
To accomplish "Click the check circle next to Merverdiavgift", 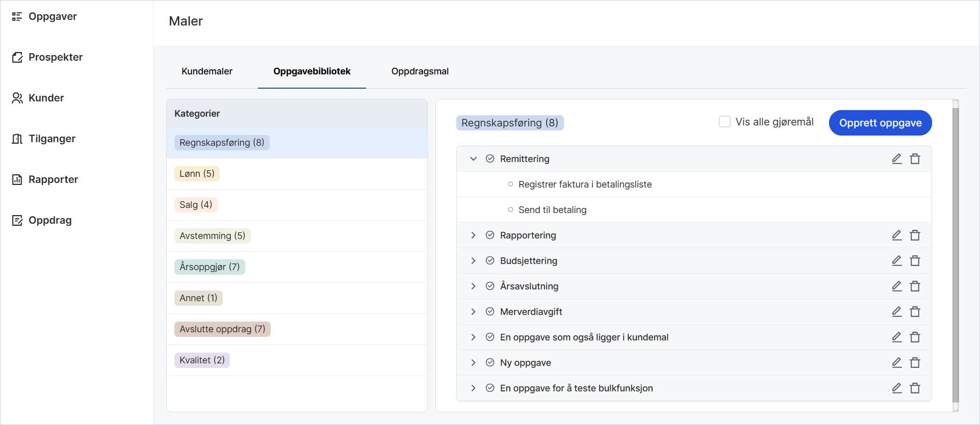I will click(x=489, y=311).
